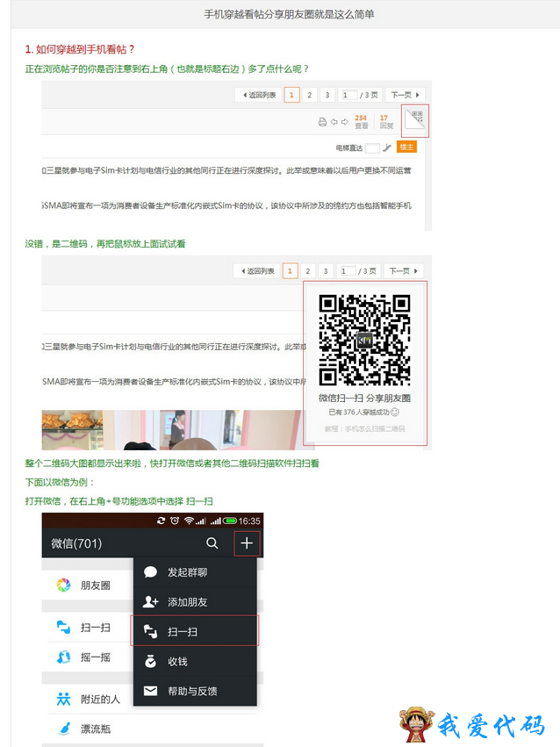Click the 电梯直达 floor number input box
The image size is (560, 747).
[372, 147]
